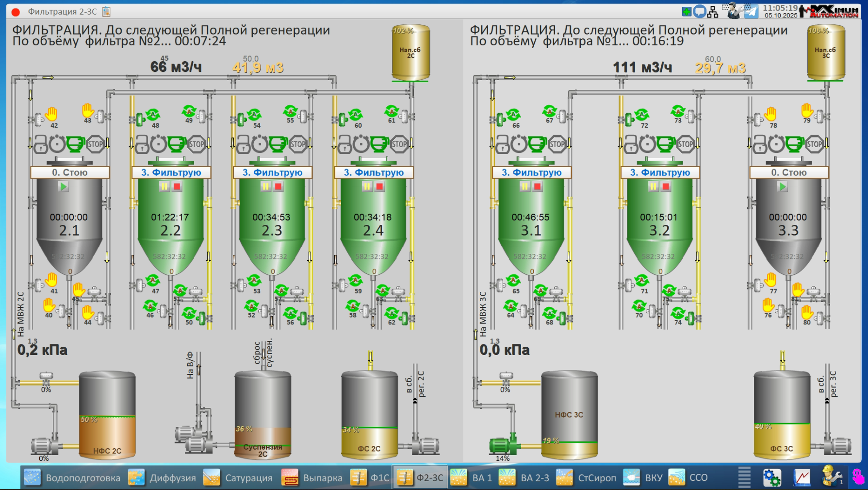The image size is (868, 490).
Task: Click the padlock icon above filter 3.1
Action: [502, 144]
